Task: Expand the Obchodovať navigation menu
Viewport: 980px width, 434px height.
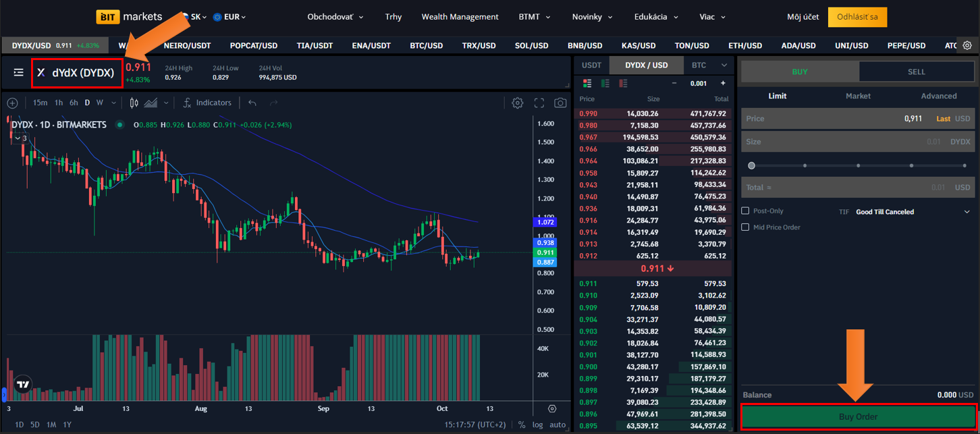Action: [335, 17]
